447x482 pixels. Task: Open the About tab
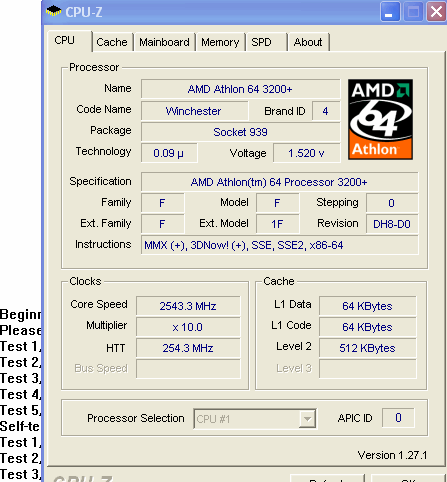[x=308, y=42]
